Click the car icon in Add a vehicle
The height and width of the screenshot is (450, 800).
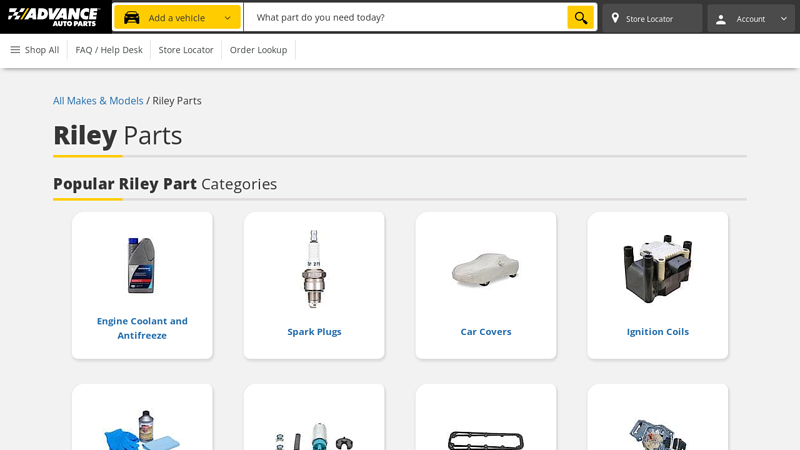point(132,18)
